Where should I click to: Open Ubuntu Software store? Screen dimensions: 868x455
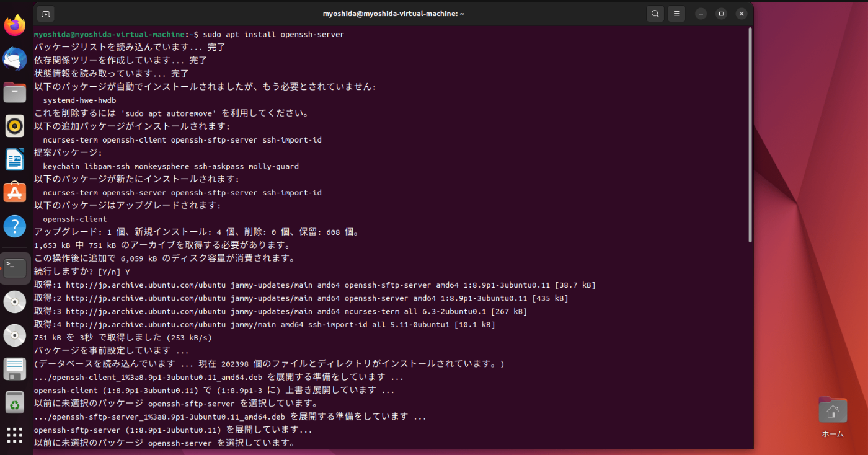15,193
